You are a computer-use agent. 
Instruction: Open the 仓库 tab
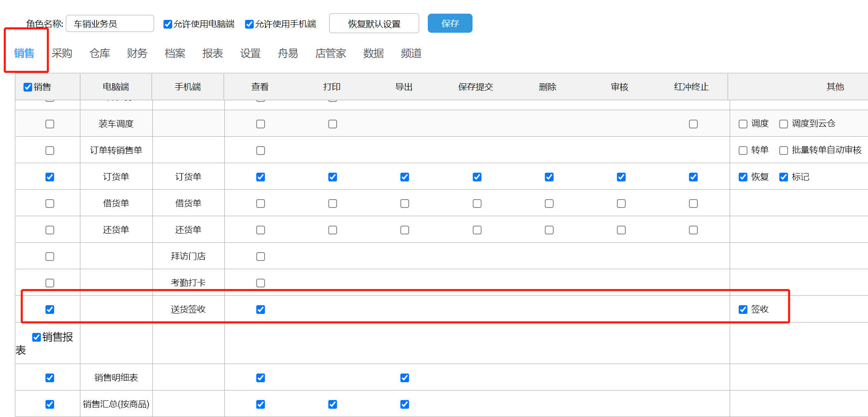[100, 53]
